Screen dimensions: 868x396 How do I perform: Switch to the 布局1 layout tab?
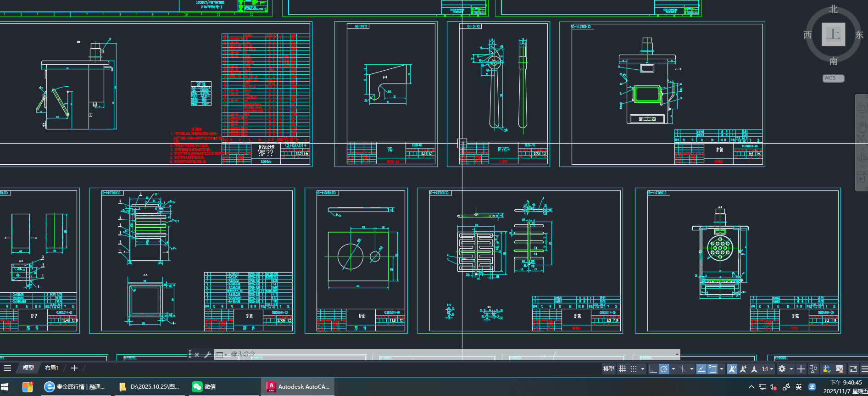[52, 368]
